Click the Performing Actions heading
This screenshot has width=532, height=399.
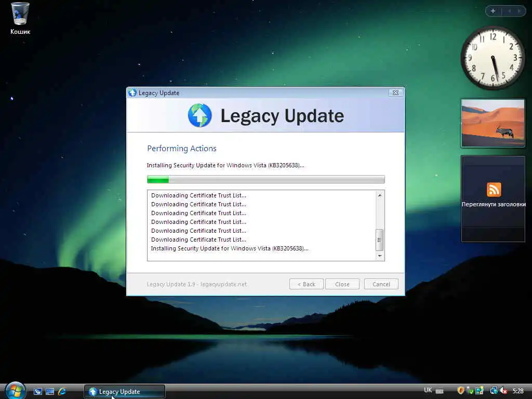tap(181, 148)
